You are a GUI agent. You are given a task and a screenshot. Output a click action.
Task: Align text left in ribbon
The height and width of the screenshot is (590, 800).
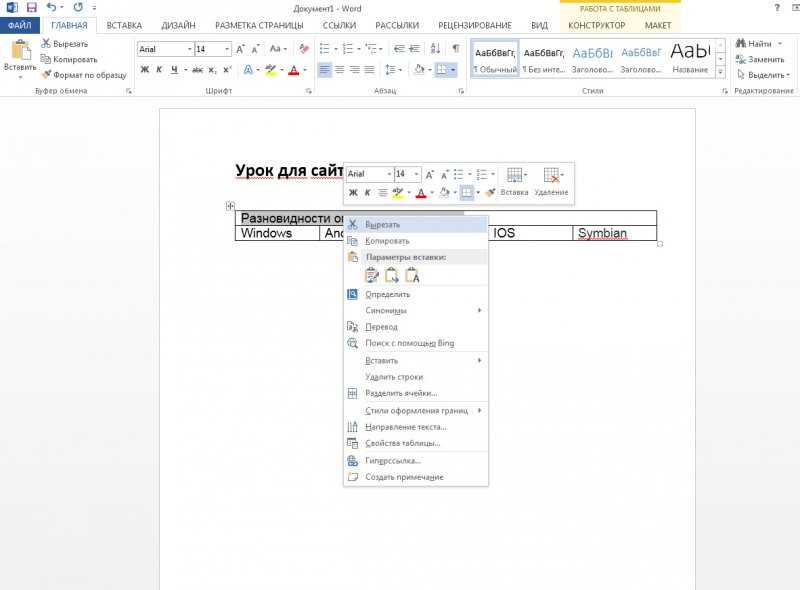(324, 69)
